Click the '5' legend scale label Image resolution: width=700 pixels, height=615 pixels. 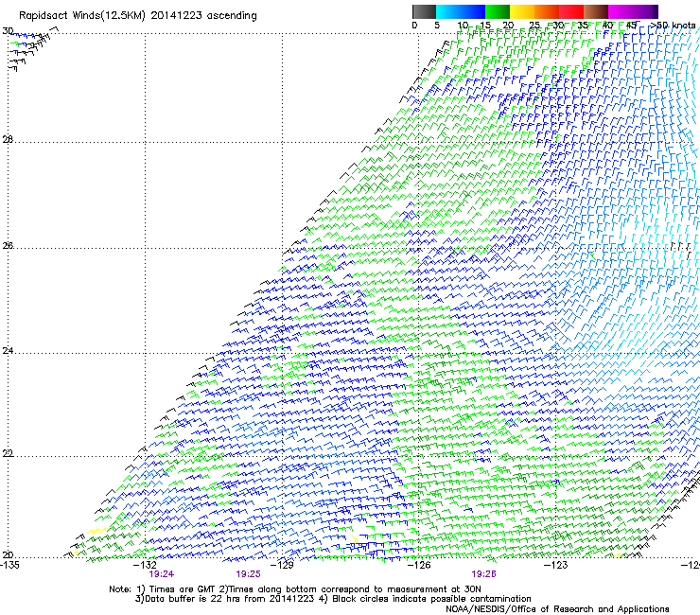(437, 26)
